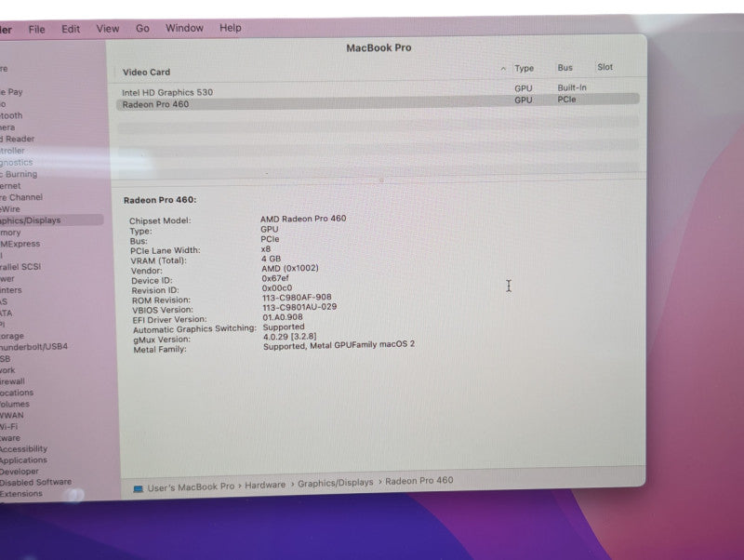Select Accessibility in the sidebar
This screenshot has width=744, height=560.
point(24,448)
